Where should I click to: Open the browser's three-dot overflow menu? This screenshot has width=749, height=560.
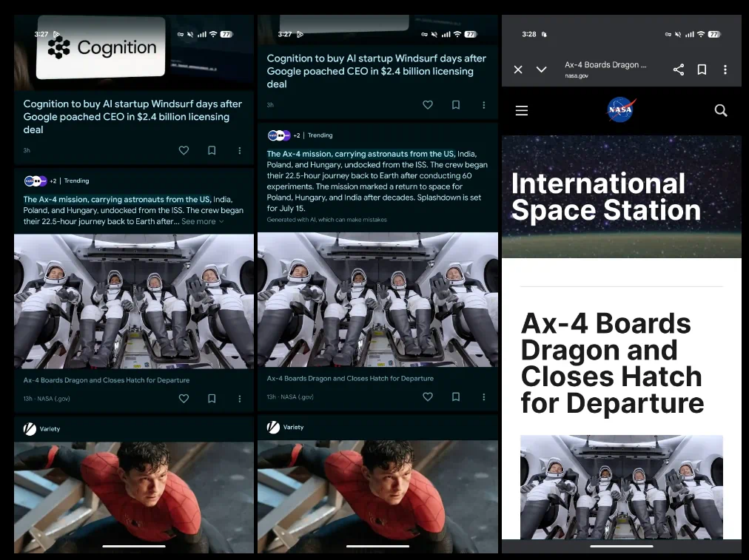point(725,70)
